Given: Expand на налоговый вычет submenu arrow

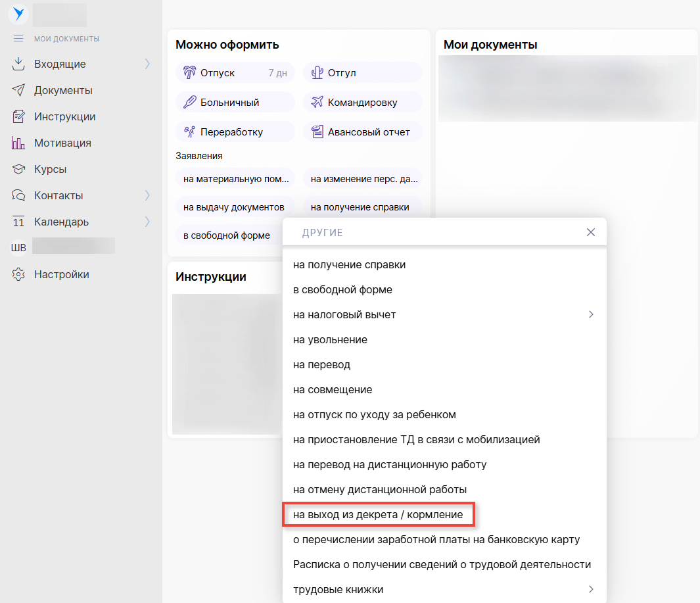Looking at the screenshot, I should (x=590, y=314).
